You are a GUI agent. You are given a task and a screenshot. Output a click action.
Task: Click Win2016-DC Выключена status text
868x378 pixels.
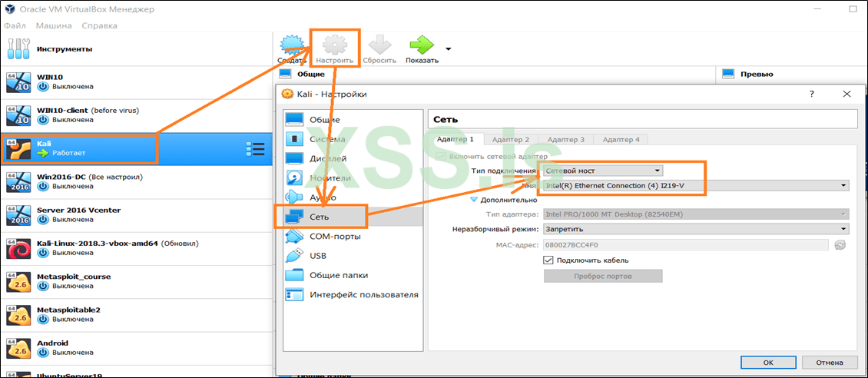coord(72,186)
